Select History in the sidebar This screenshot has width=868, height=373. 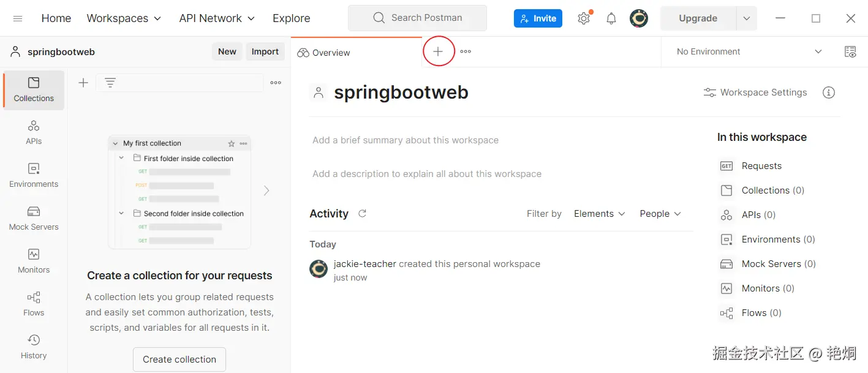34,347
